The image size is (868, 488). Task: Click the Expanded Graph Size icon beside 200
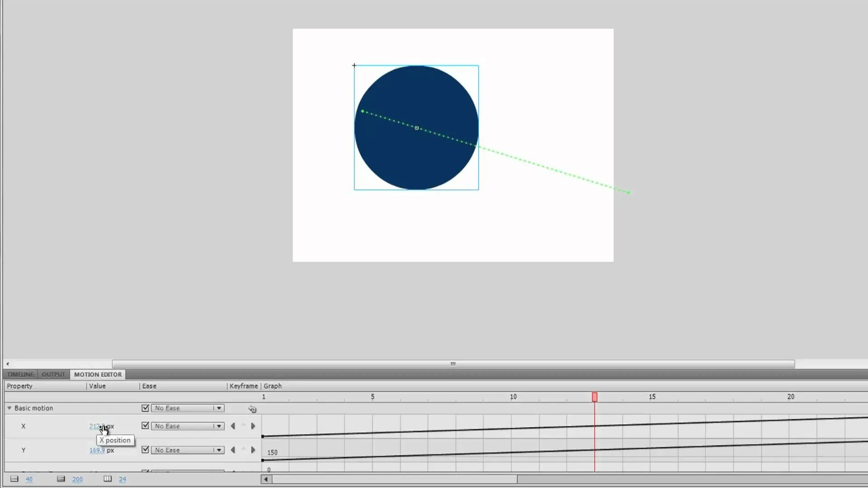pos(61,479)
